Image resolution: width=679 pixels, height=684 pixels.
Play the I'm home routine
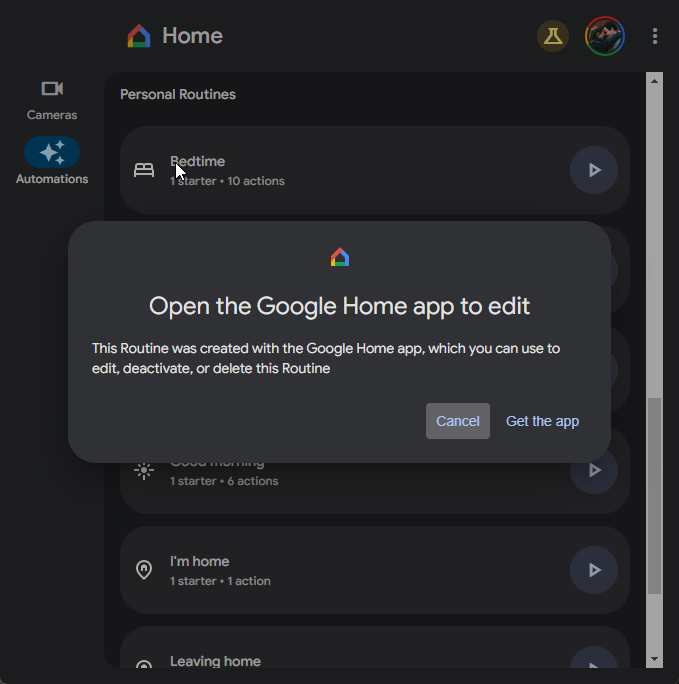point(594,570)
